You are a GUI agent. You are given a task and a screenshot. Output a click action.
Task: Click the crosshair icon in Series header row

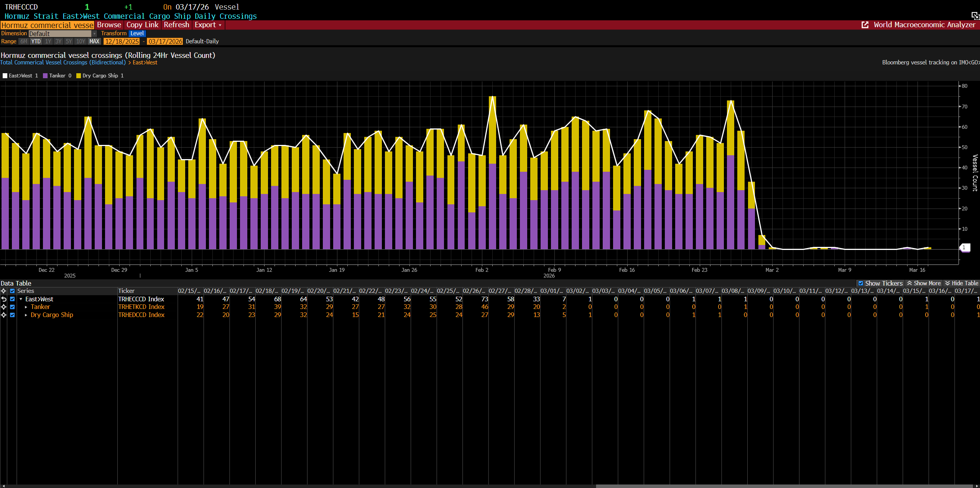pos(4,291)
